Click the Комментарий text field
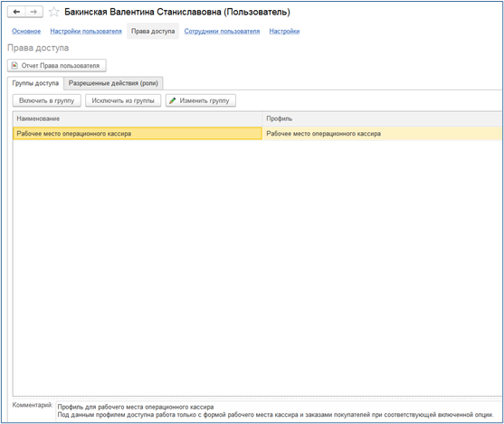The width and height of the screenshot is (504, 424). pos(279,411)
